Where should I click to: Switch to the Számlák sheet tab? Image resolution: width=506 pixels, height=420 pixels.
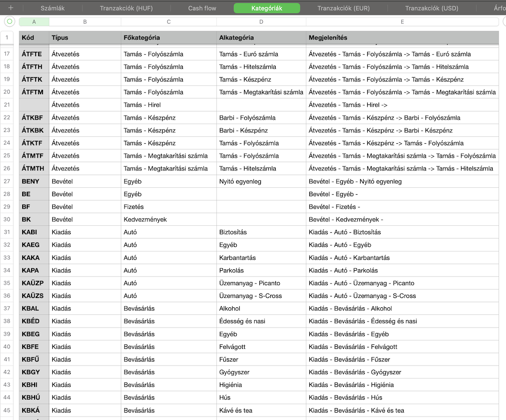coord(52,8)
